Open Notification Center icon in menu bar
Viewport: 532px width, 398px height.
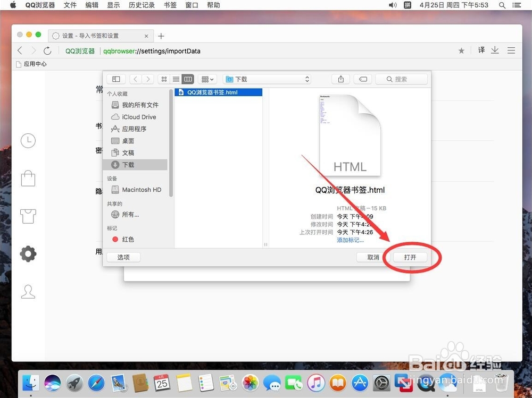[x=517, y=5]
